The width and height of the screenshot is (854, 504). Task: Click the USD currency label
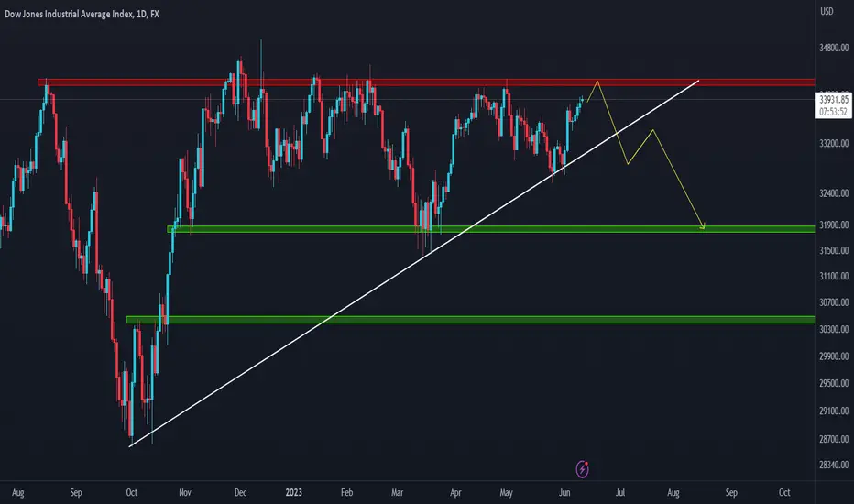tap(827, 11)
